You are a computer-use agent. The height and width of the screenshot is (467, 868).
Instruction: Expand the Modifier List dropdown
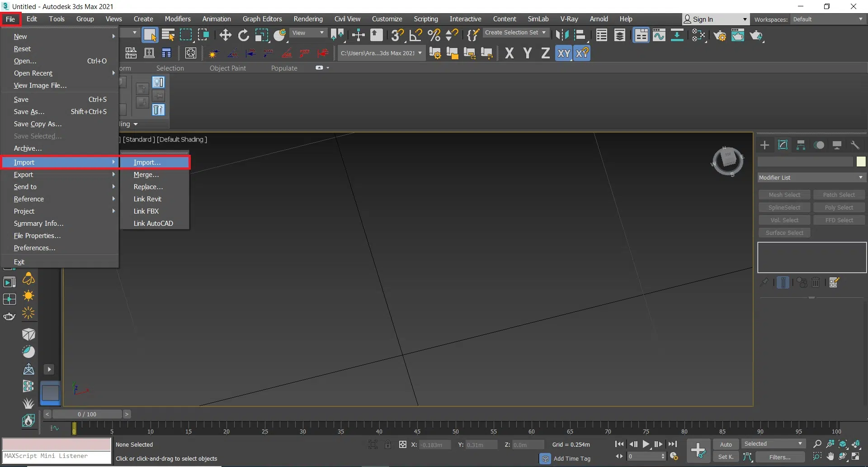(x=811, y=178)
